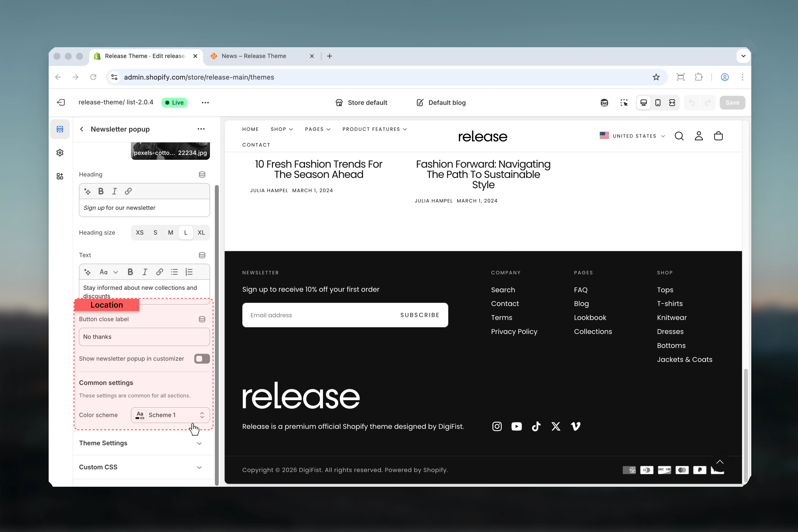Switch to mobile preview
This screenshot has width=798, height=532.
click(x=658, y=102)
